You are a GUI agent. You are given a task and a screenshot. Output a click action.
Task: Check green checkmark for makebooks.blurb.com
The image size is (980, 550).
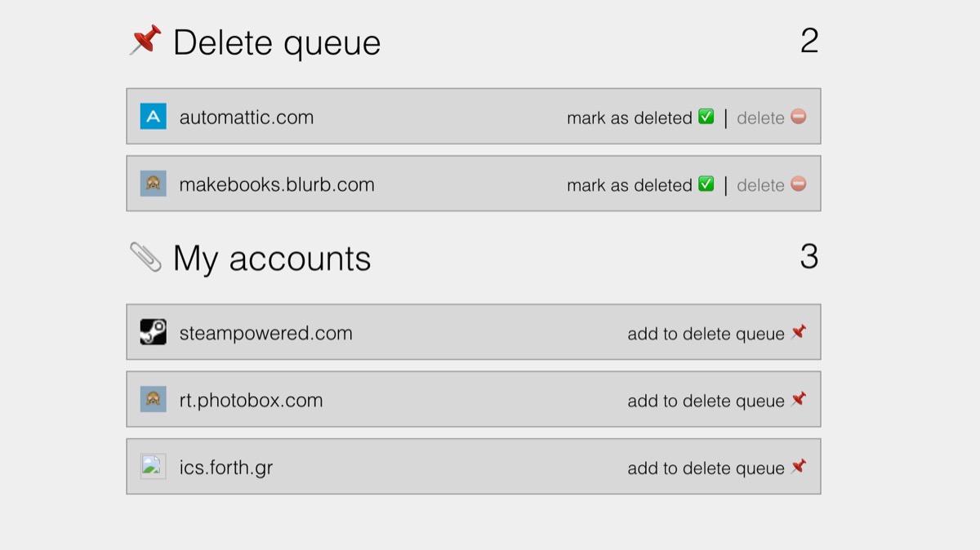[x=706, y=184]
